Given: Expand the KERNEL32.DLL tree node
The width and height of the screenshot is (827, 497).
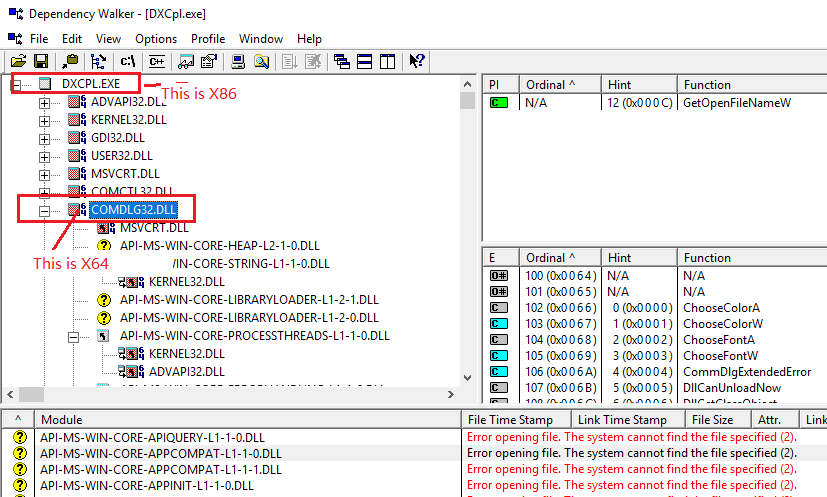Looking at the screenshot, I should (x=44, y=121).
